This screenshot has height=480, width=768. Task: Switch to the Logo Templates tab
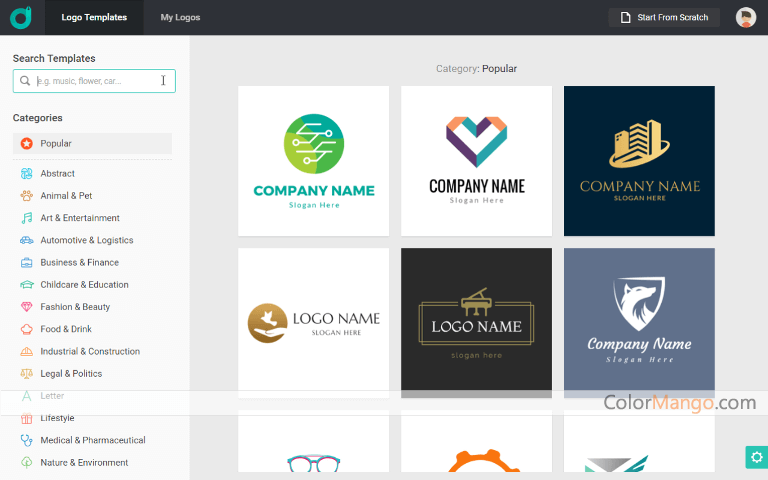(x=94, y=17)
